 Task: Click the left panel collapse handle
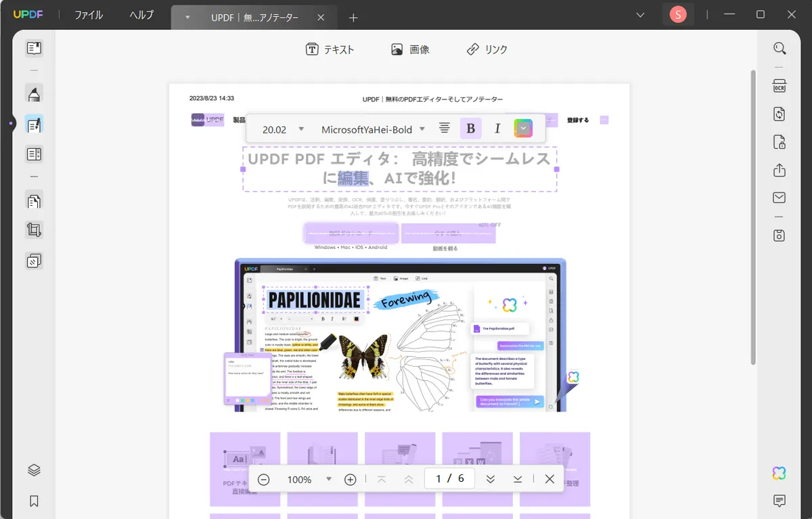pyautogui.click(x=10, y=124)
